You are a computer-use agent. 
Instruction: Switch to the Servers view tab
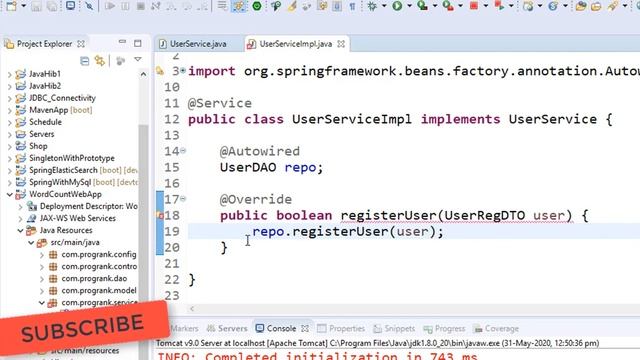pos(227,328)
